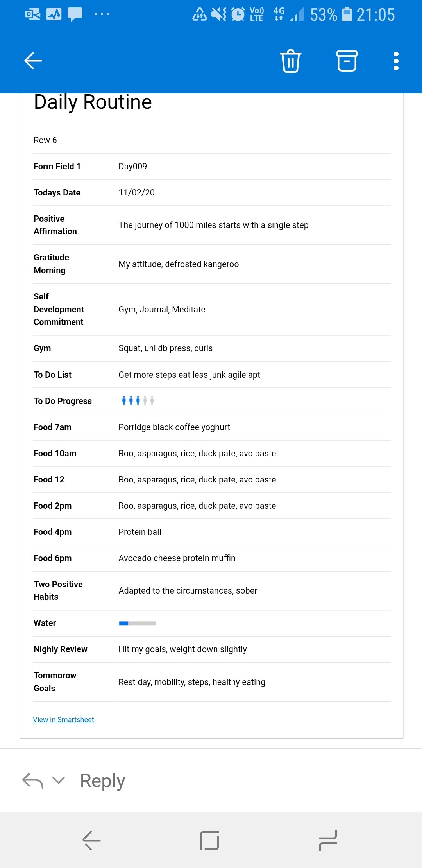Tap the alarm icon in the status bar
Image resolution: width=422 pixels, height=868 pixels.
pyautogui.click(x=238, y=14)
